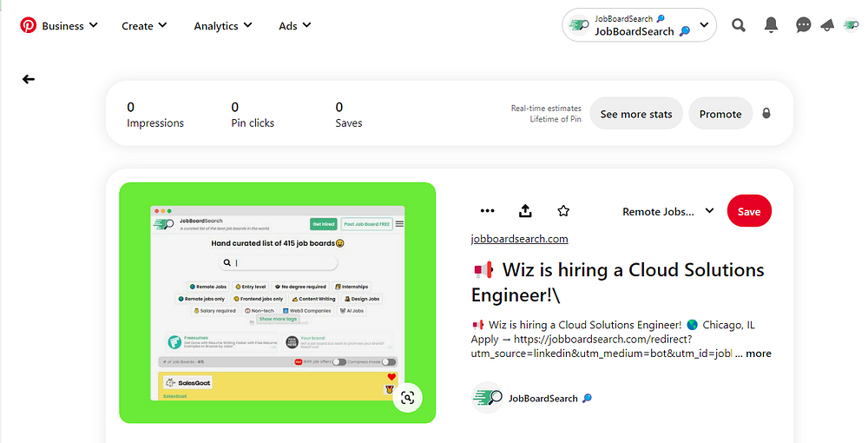Open notifications bell
This screenshot has height=443, width=868.
[771, 25]
